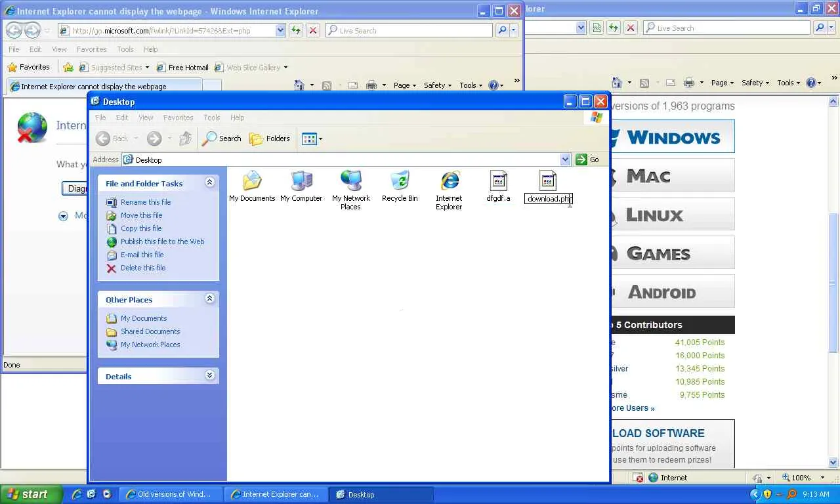Image resolution: width=840 pixels, height=504 pixels.
Task: Switch to 'Internet Explorer can...' taskbar button
Action: point(276,494)
